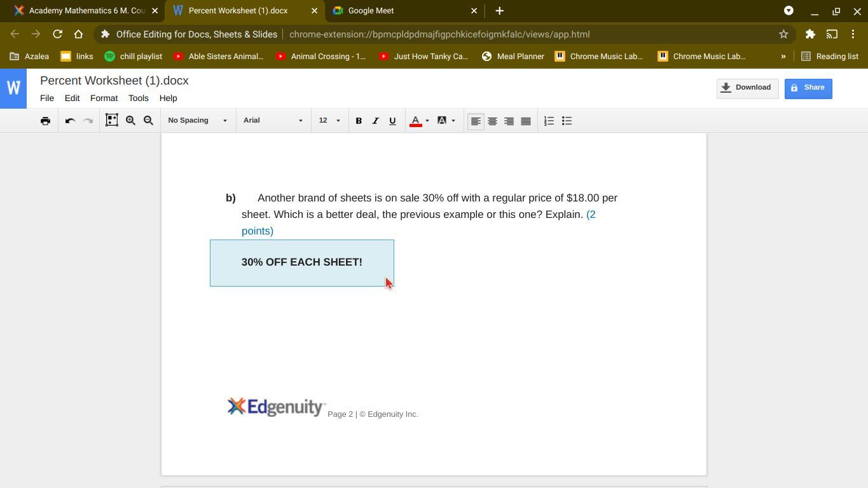Image resolution: width=868 pixels, height=488 pixels.
Task: Insert a bulleted list
Action: (x=567, y=121)
